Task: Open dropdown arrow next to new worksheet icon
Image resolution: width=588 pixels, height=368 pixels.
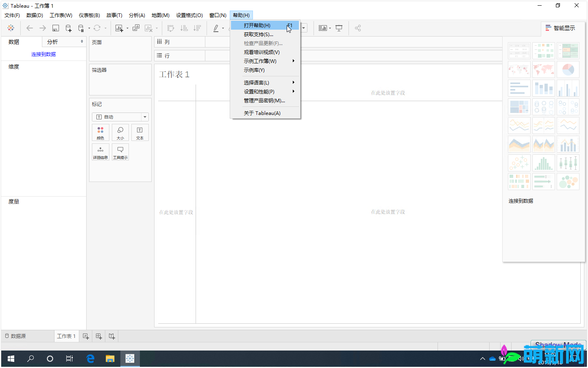Action: pyautogui.click(x=127, y=28)
